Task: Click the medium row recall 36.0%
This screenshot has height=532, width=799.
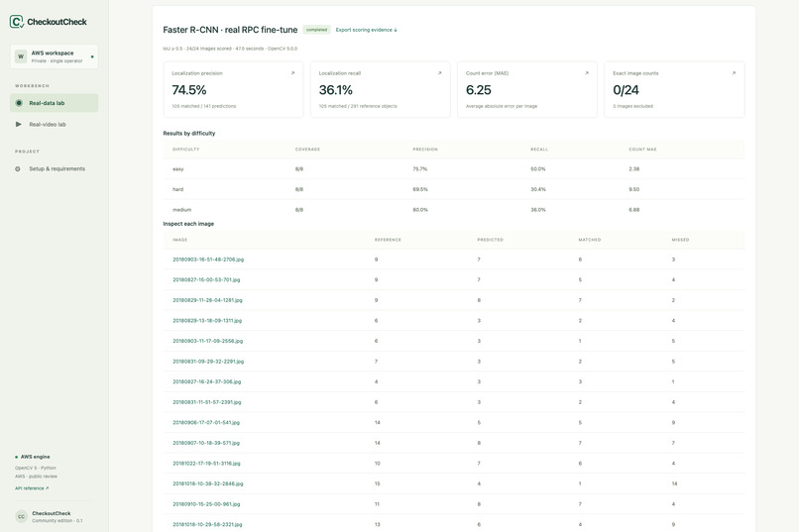Action: click(x=538, y=210)
